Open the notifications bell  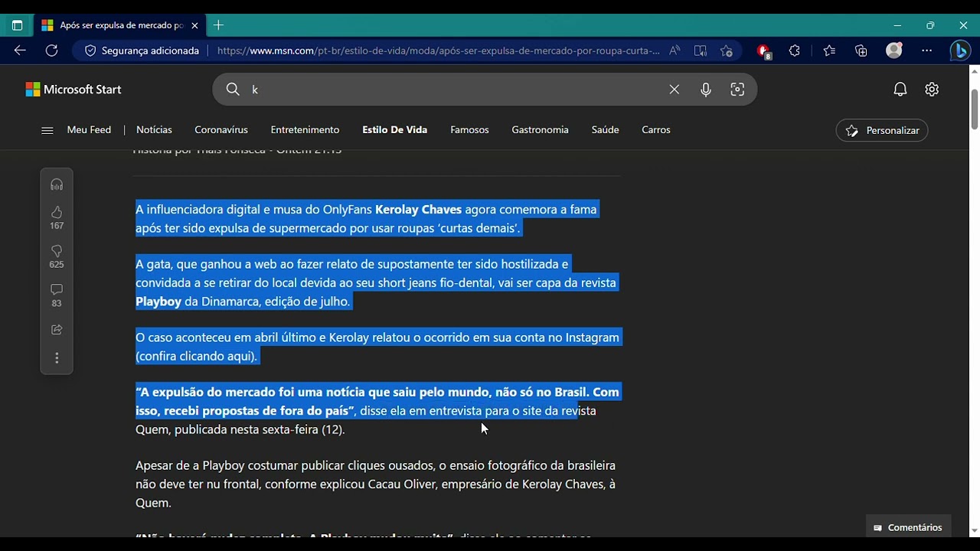tap(900, 90)
